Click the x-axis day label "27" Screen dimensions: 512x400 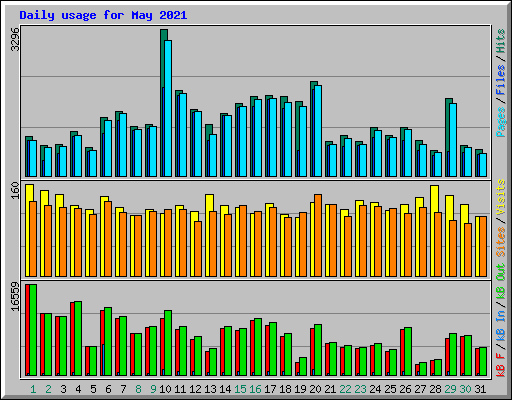[x=420, y=389]
